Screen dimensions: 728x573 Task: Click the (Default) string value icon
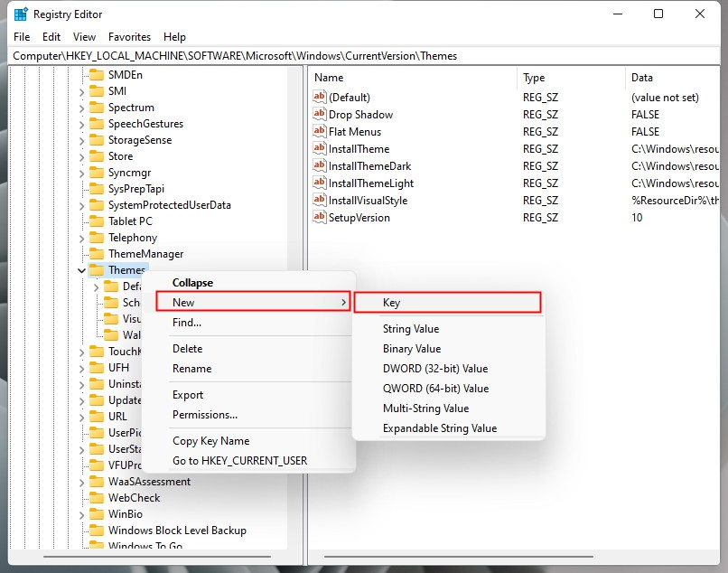[x=319, y=97]
